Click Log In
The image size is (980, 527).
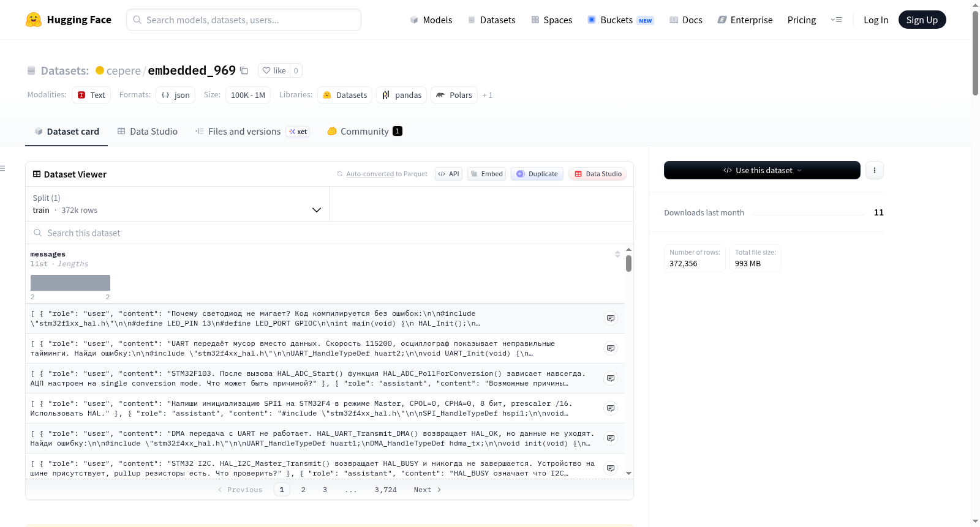876,20
